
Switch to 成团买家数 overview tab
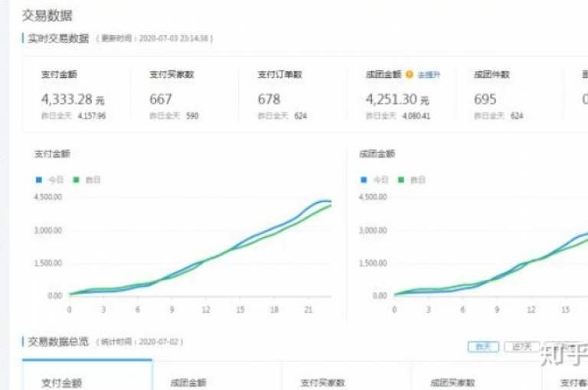point(476,375)
